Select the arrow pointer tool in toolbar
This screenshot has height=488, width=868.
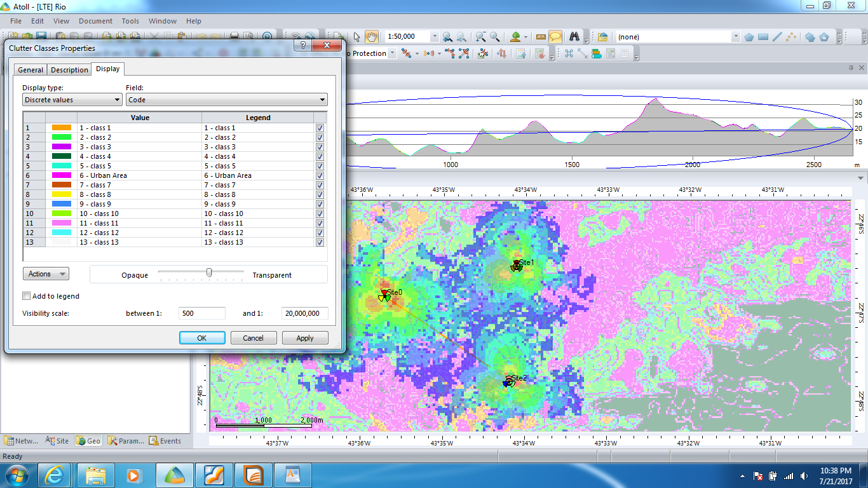click(x=357, y=37)
